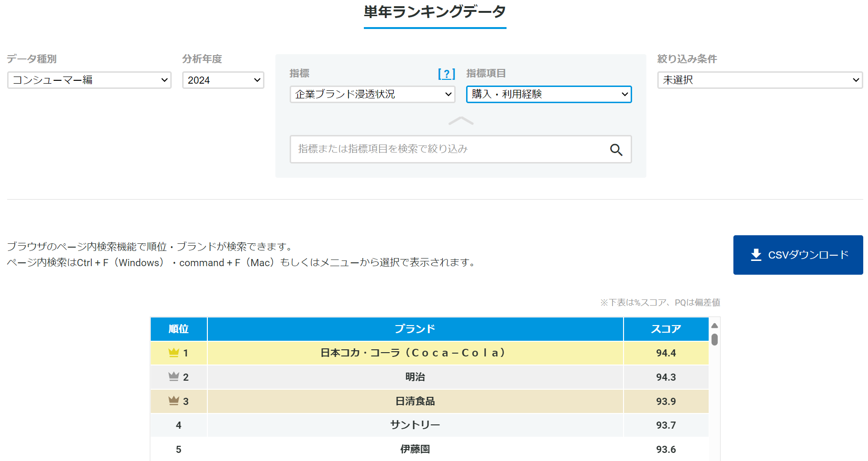This screenshot has height=461, width=868.
Task: Click the score value 94.4
Action: coord(666,353)
